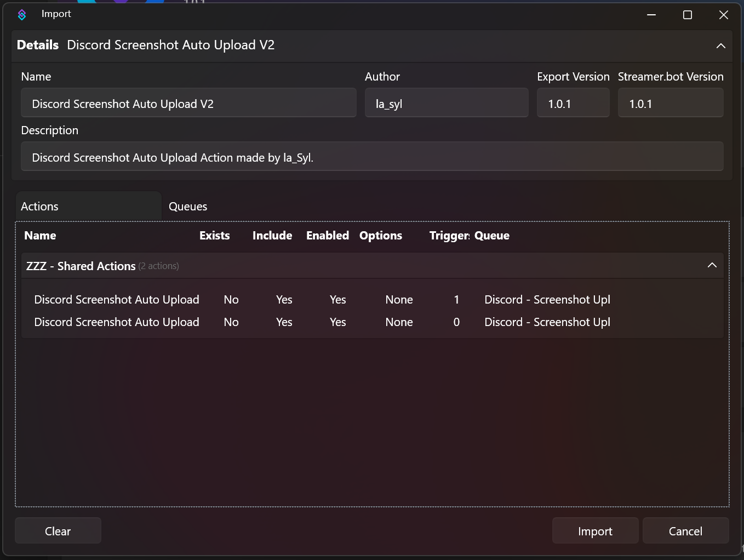Click into the Name input field

[x=188, y=104]
